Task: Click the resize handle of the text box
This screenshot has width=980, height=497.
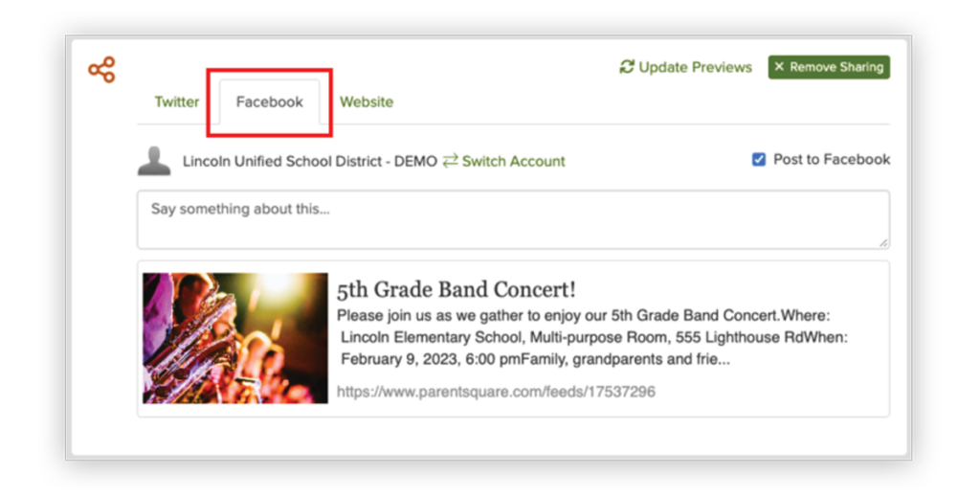Action: click(883, 242)
